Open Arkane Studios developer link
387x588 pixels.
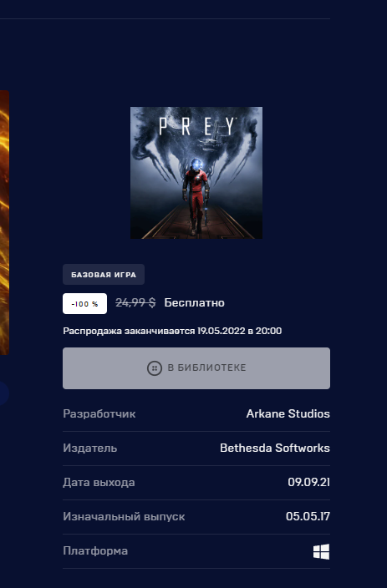[x=288, y=413]
